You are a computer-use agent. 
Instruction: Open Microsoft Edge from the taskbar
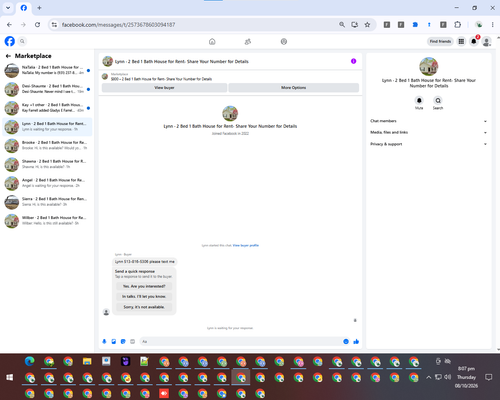[x=30, y=361]
